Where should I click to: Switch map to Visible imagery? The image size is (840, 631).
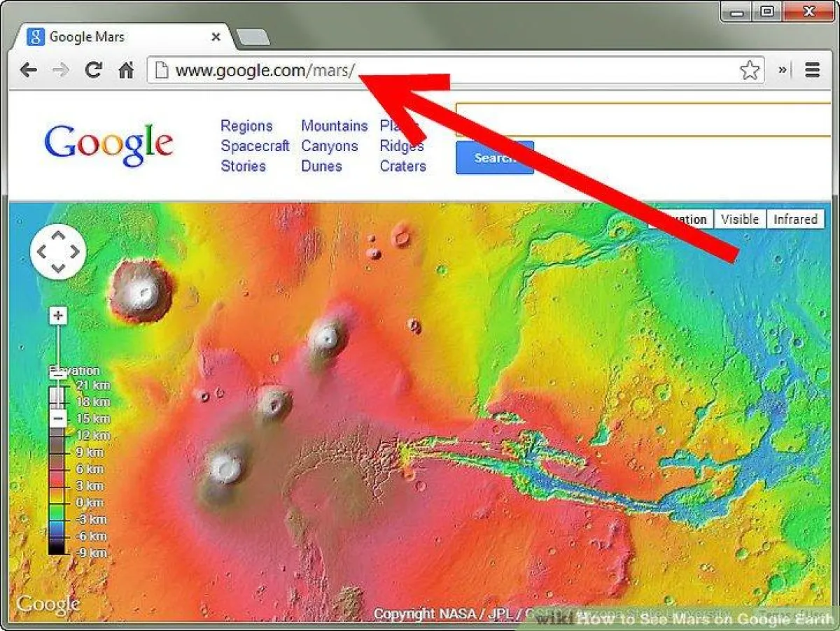(x=740, y=219)
